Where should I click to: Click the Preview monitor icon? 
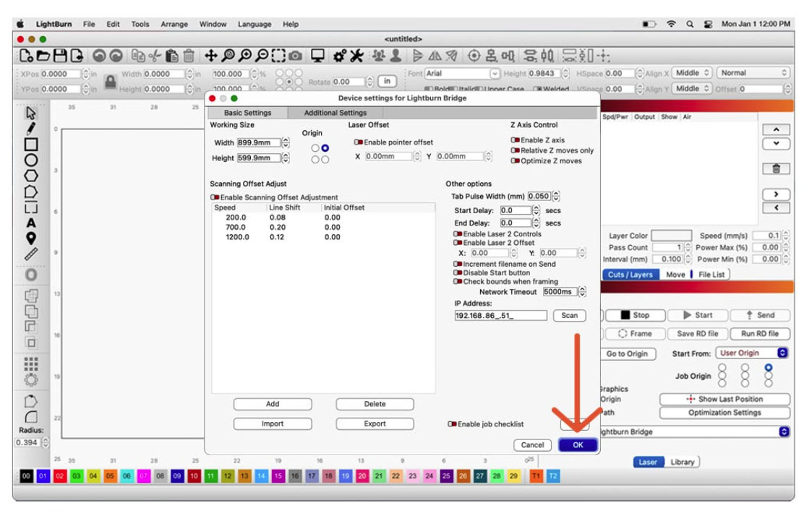coord(317,56)
